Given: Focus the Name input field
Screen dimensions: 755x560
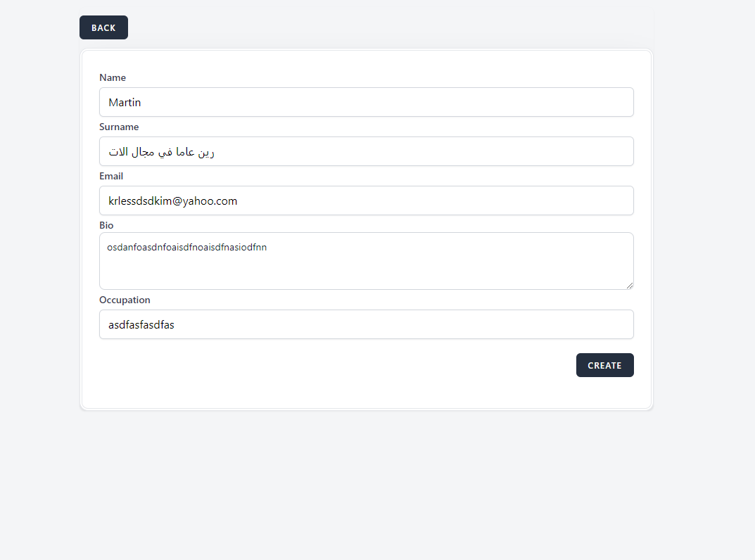Looking at the screenshot, I should (x=422, y=102).
